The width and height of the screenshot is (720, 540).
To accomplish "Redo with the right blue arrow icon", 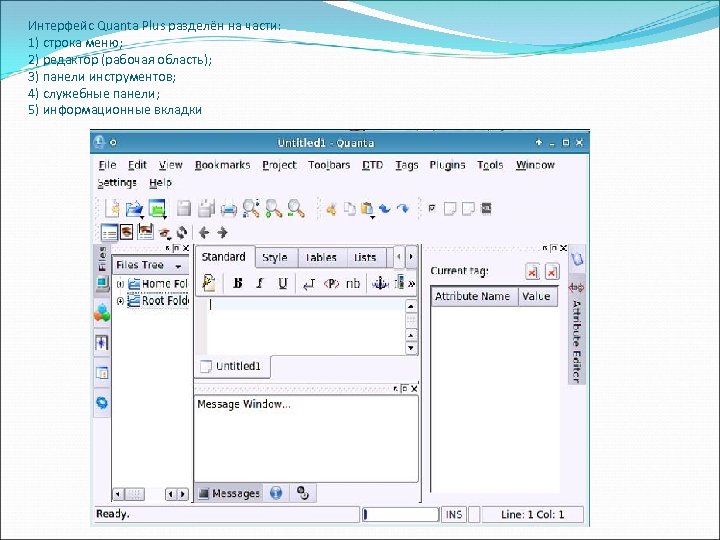I will pyautogui.click(x=403, y=209).
